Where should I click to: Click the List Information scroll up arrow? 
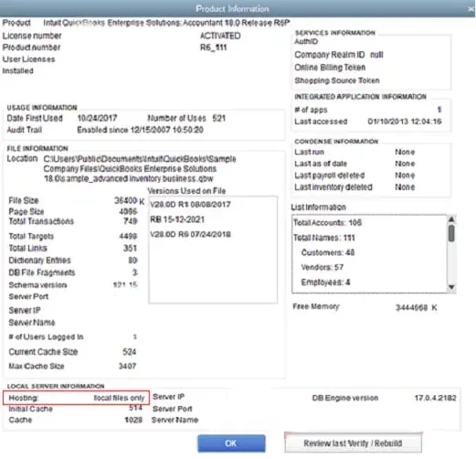tap(451, 219)
